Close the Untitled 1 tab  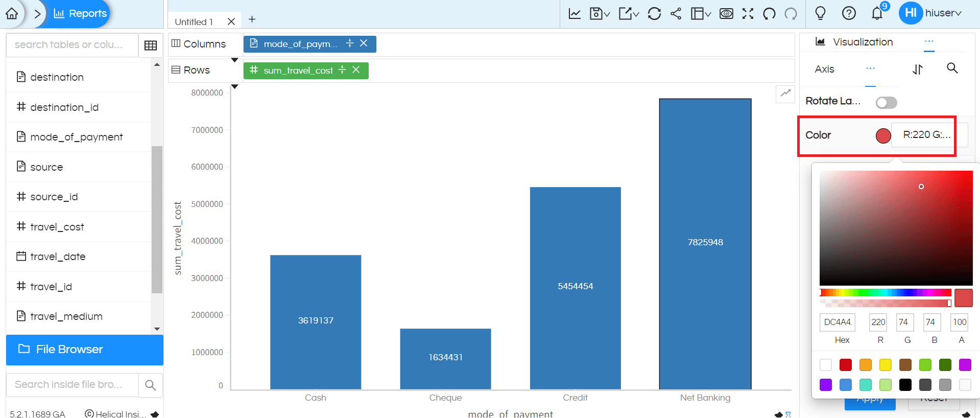pyautogui.click(x=231, y=21)
